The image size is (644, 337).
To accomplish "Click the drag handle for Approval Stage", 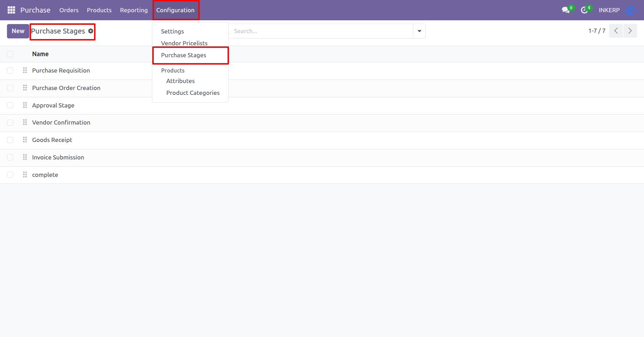I will click(x=25, y=105).
